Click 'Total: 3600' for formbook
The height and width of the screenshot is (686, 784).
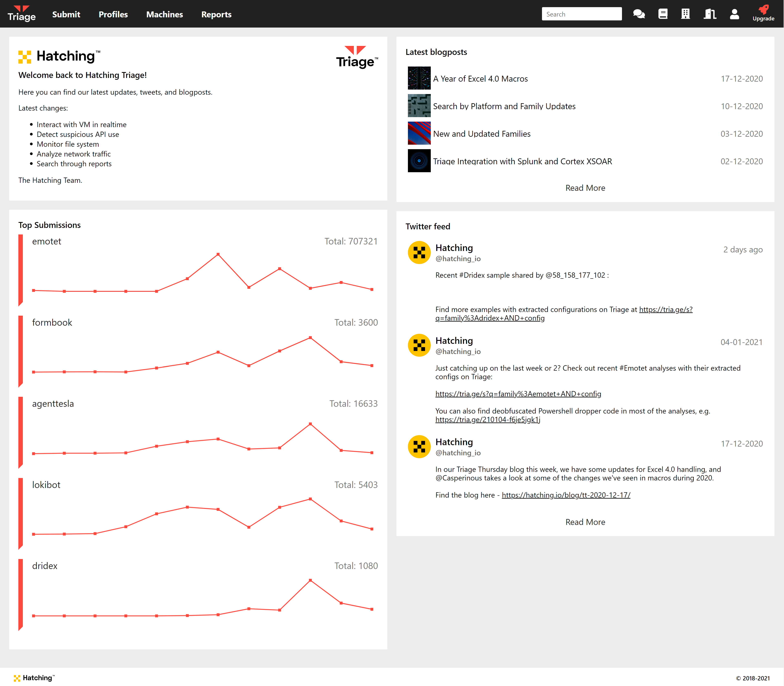click(356, 323)
